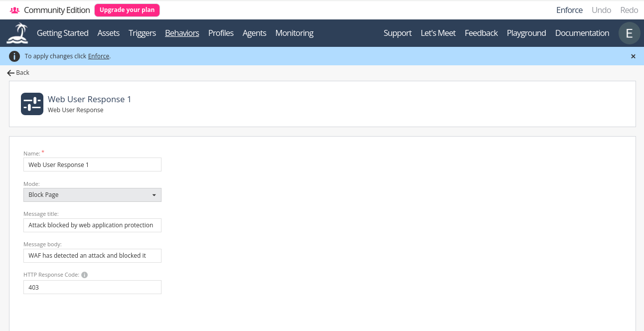Screen dimensions: 644x331
Task: Open the Behaviors menu
Action: pos(182,33)
